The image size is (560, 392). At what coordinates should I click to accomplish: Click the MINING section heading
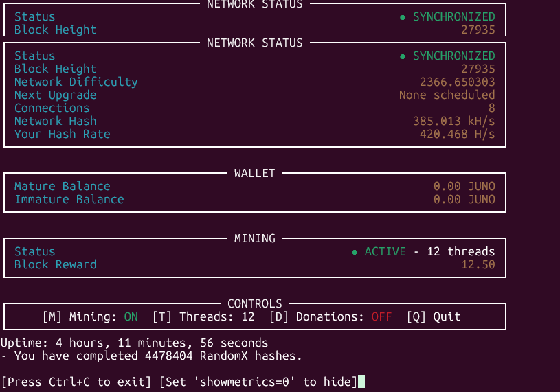(255, 239)
